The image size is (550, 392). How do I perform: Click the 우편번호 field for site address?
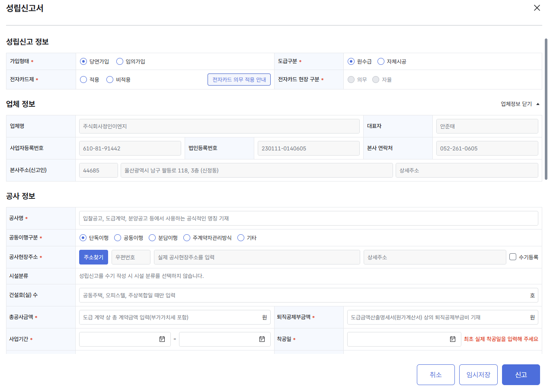[x=131, y=257]
